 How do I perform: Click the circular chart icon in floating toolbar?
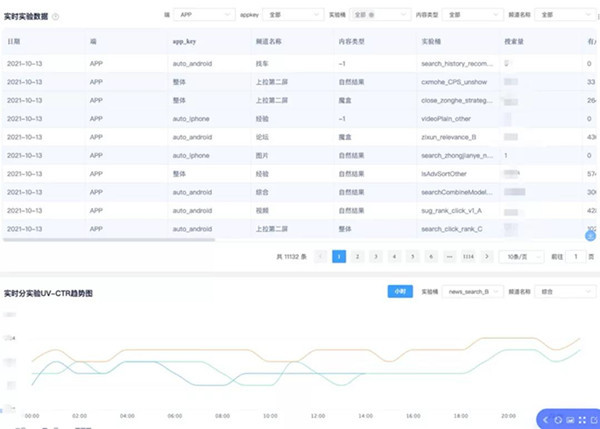(558, 419)
